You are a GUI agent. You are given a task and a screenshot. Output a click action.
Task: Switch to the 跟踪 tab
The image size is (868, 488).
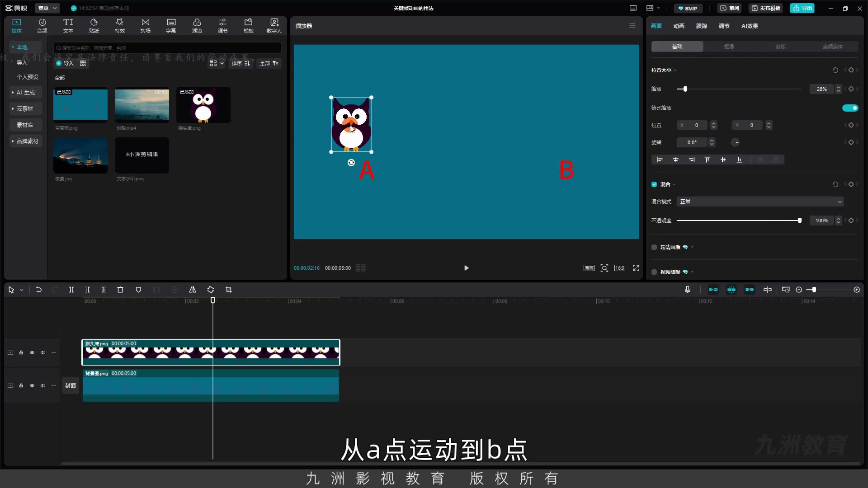tap(701, 26)
